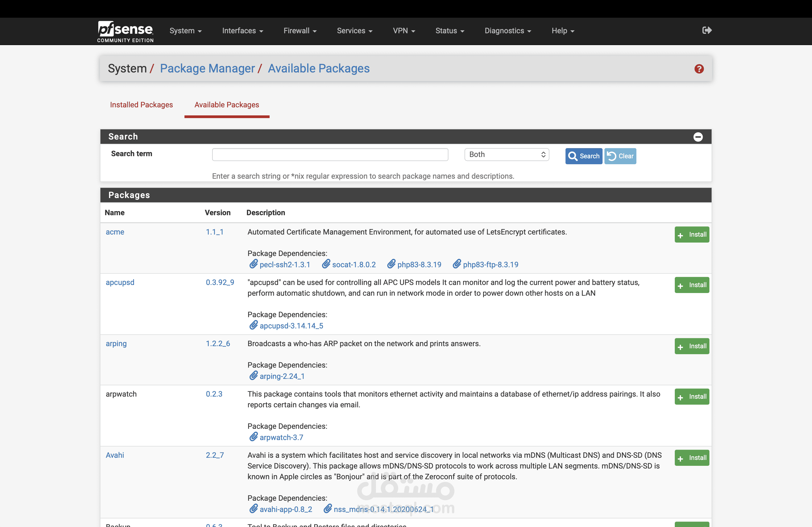Image resolution: width=812 pixels, height=527 pixels.
Task: Click paperclip icon beside pecl-ssh2-1.3.1
Action: coord(253,264)
